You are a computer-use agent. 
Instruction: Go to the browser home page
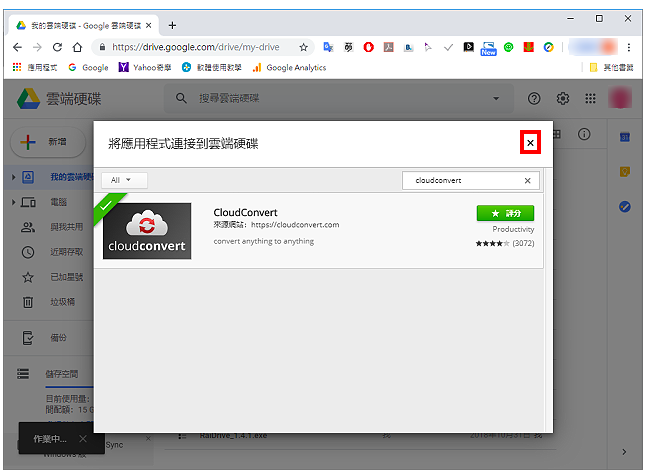pos(77,47)
